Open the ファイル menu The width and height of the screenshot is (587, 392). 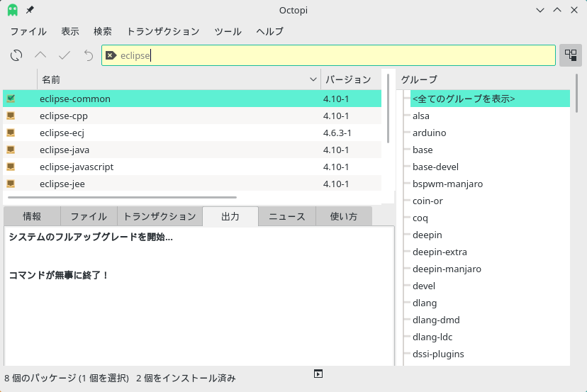(28, 31)
